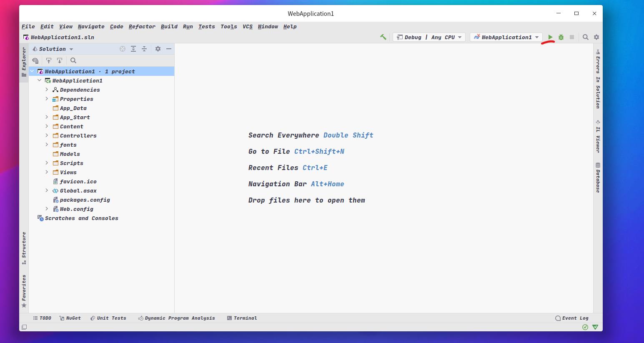
Task: Hide the Solution panel with minus icon
Action: 169,49
